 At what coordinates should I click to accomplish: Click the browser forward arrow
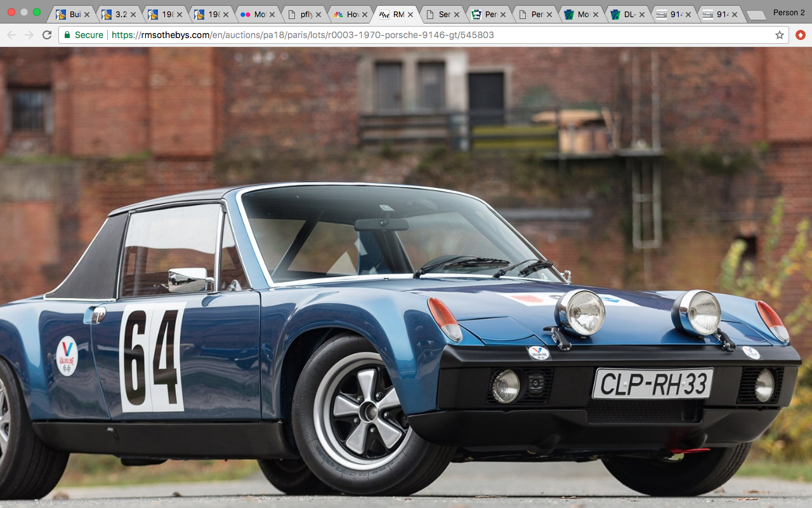[29, 35]
